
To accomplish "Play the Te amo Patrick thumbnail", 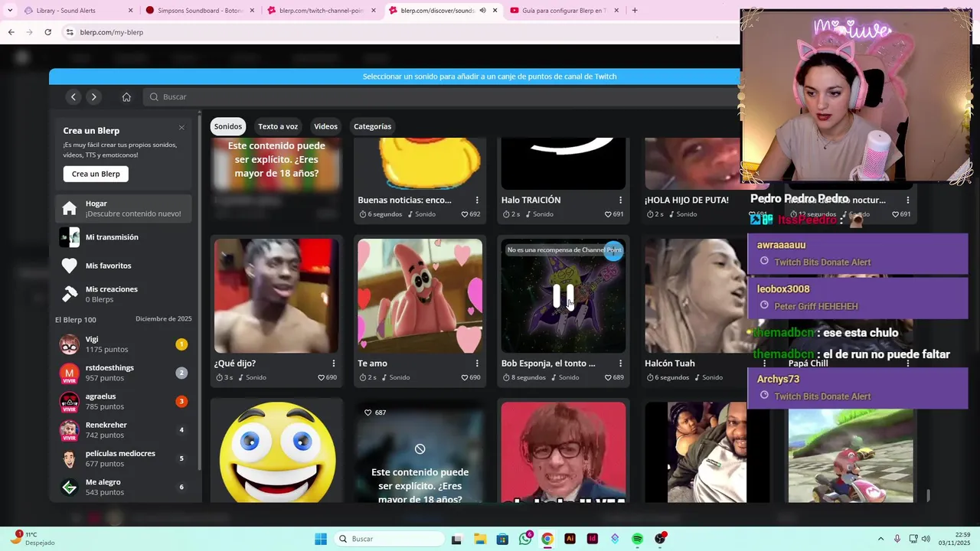I will 420,295.
